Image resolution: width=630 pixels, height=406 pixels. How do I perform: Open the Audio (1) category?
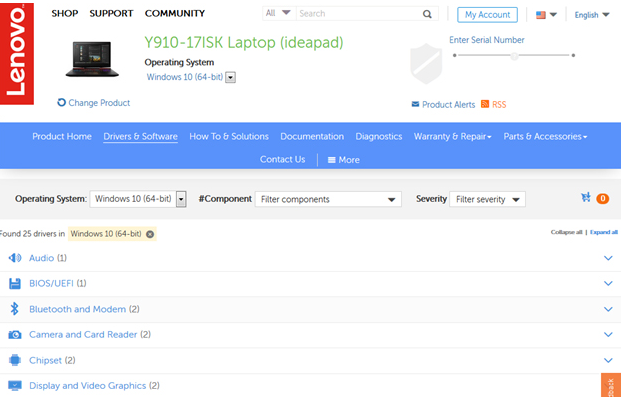coord(48,258)
